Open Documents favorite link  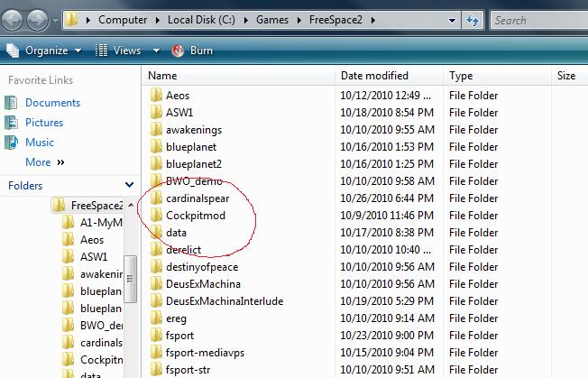click(x=52, y=103)
